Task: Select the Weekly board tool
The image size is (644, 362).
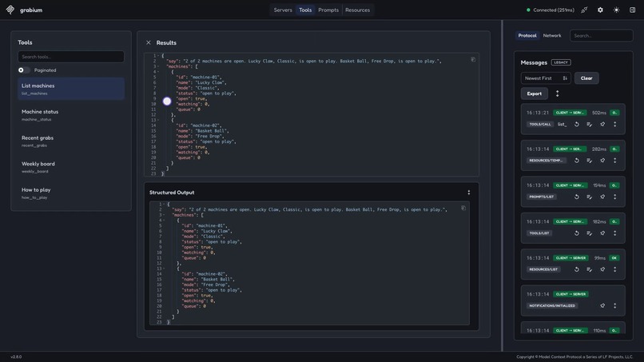Action: point(70,167)
